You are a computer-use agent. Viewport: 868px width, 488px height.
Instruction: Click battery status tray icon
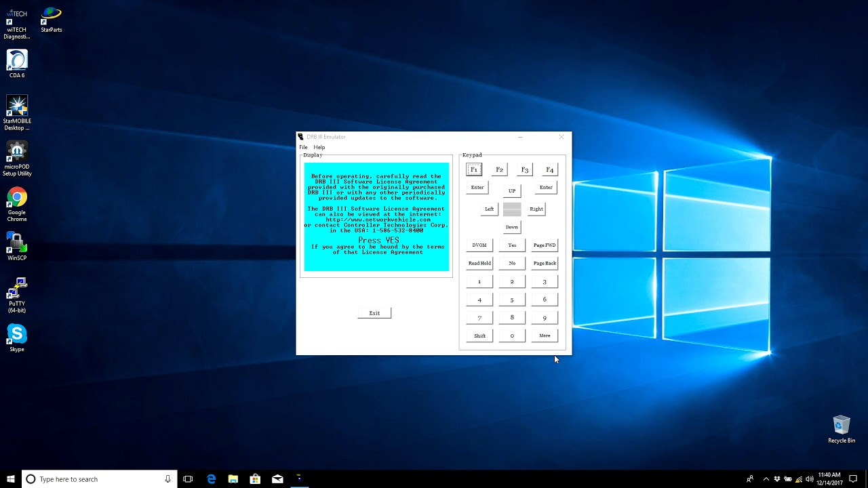point(788,479)
